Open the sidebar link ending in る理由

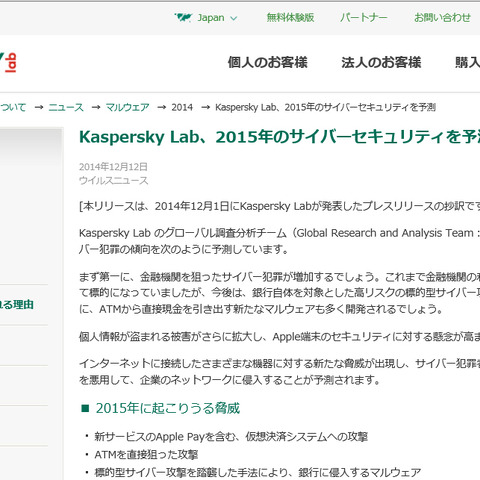click(x=17, y=305)
